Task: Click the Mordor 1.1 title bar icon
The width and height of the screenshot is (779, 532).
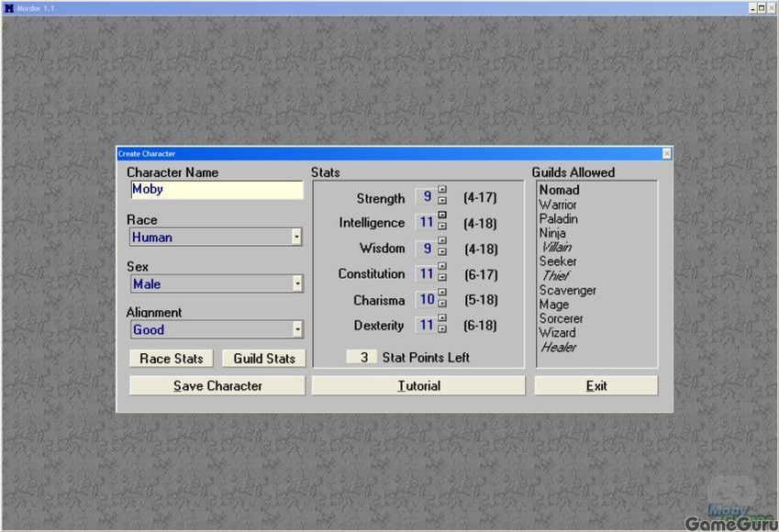Action: coord(9,8)
